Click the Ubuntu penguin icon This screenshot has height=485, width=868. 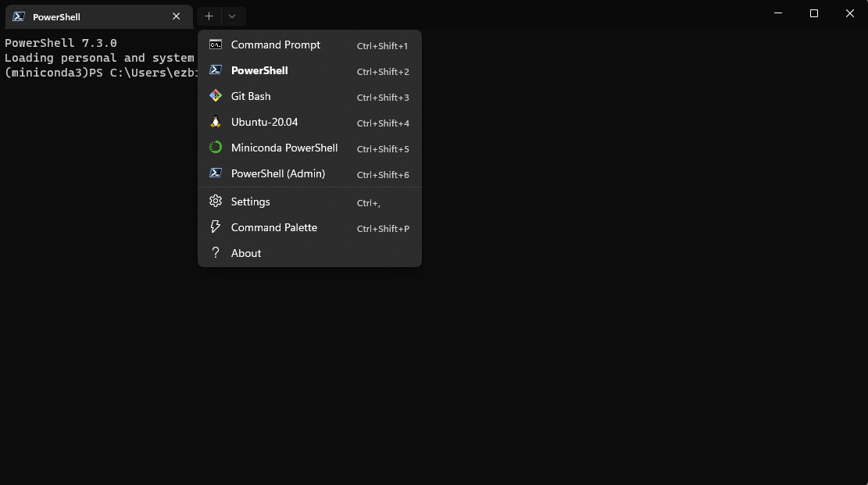pos(215,121)
